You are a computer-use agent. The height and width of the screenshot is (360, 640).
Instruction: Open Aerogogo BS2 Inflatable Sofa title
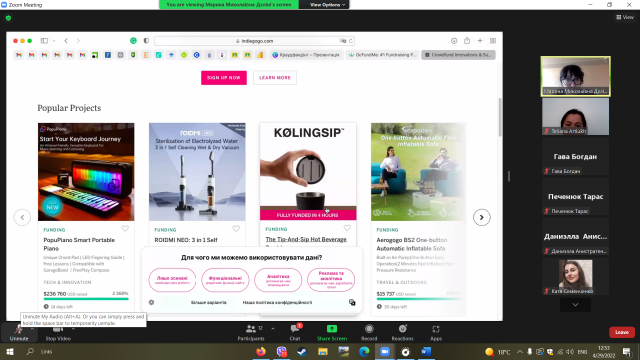point(411,244)
